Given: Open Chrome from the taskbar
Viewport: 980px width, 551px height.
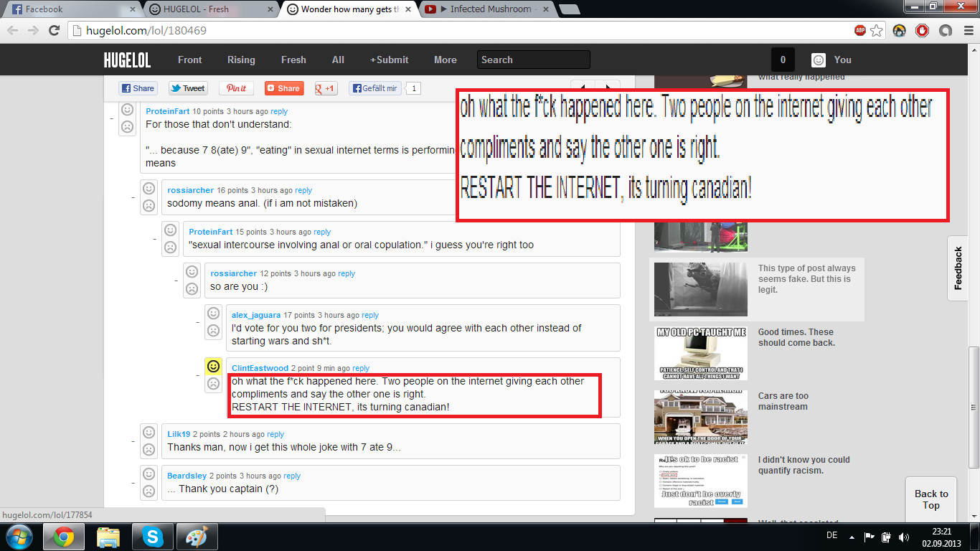Looking at the screenshot, I should coord(63,537).
